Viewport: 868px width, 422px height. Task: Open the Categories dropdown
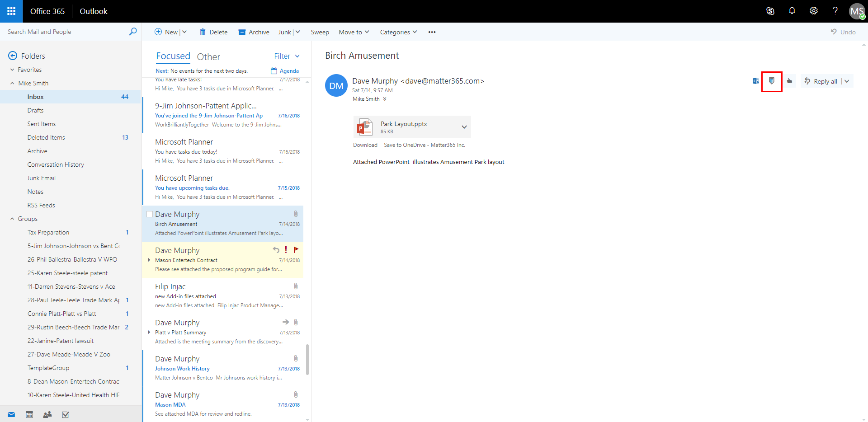[x=398, y=32]
